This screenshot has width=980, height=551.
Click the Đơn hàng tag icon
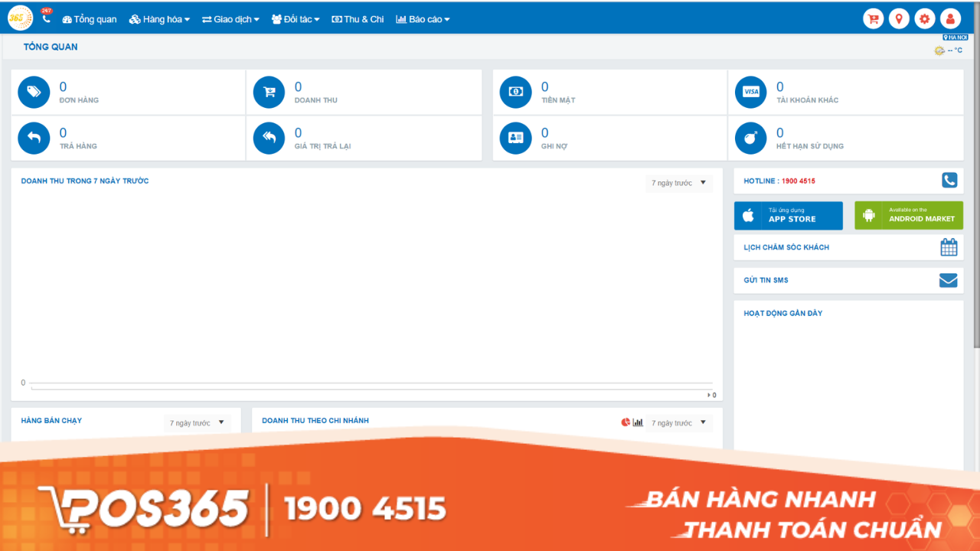(34, 92)
